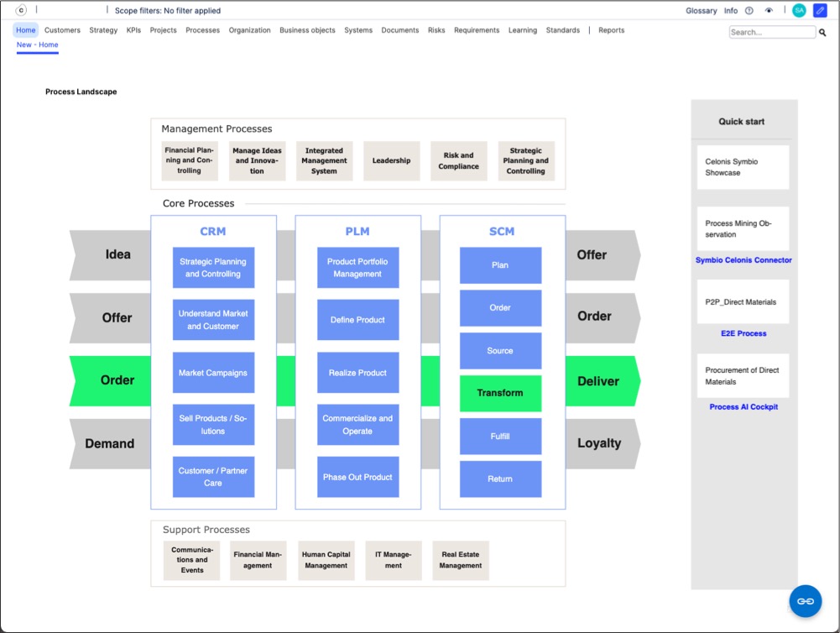Open Define Product process
840x633 pixels.
[357, 320]
